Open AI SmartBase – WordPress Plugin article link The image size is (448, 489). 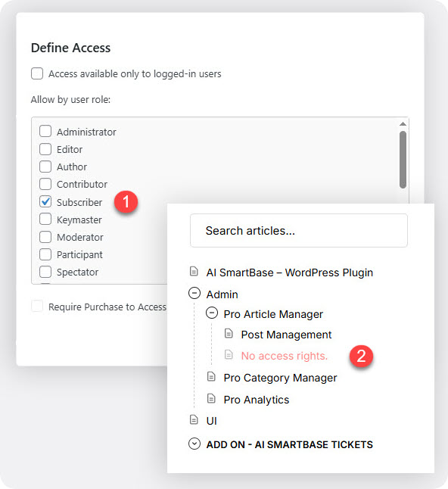pyautogui.click(x=290, y=273)
